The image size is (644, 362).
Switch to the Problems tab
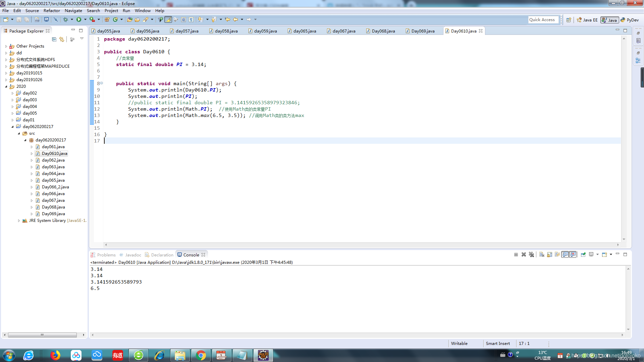(x=103, y=255)
